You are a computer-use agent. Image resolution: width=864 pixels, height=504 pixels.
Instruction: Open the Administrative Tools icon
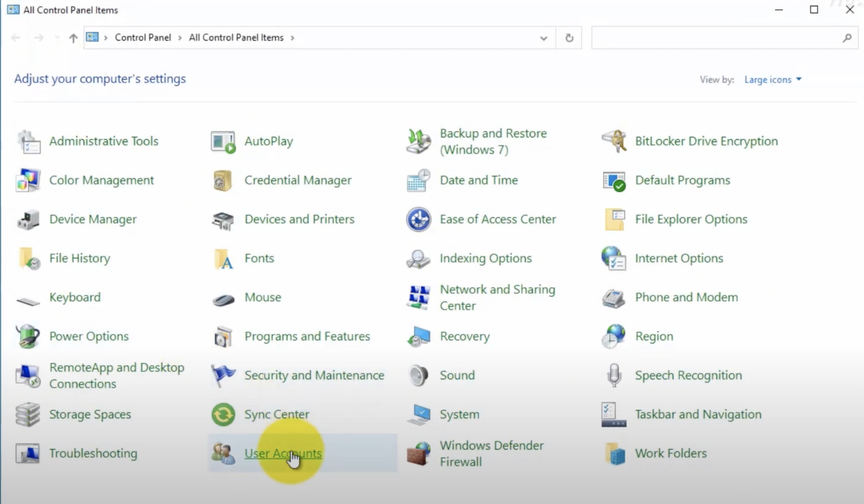click(28, 142)
